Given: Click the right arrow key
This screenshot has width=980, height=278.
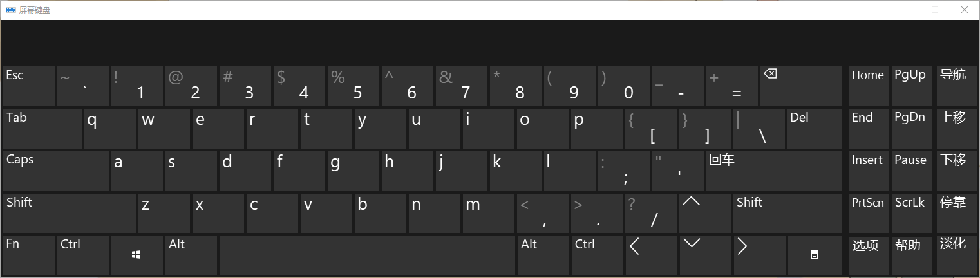Looking at the screenshot, I should point(760,255).
